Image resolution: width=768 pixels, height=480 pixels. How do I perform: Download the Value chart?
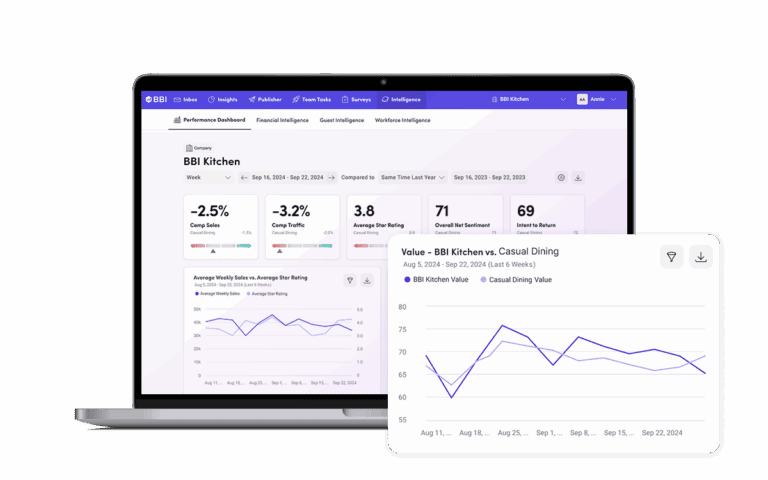click(701, 257)
